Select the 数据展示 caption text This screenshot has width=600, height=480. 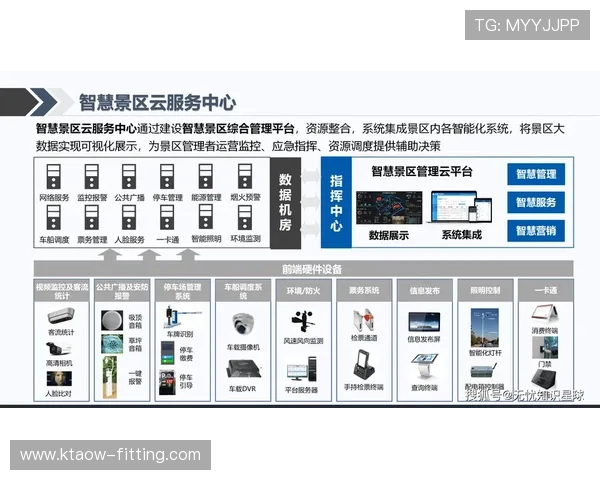coord(389,235)
